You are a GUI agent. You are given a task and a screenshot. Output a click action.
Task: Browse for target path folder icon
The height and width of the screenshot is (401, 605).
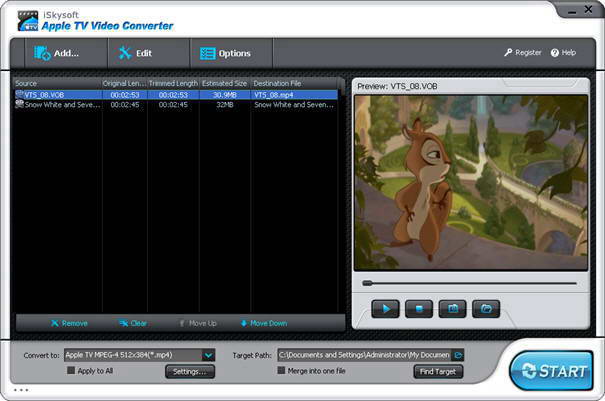[x=458, y=355]
